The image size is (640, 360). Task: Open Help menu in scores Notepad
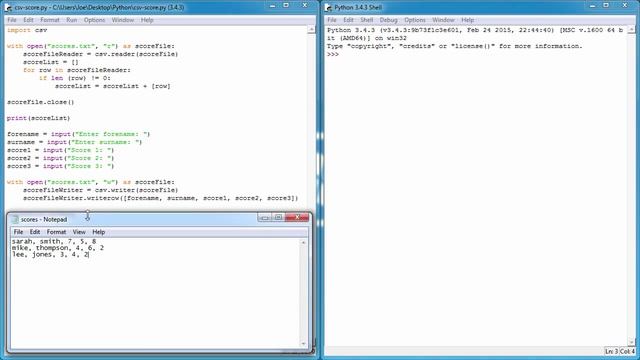click(x=98, y=232)
